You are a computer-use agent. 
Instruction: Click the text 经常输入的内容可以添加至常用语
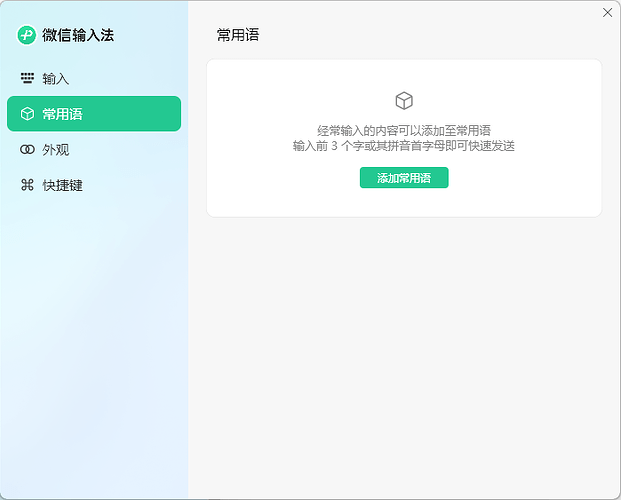pyautogui.click(x=404, y=131)
